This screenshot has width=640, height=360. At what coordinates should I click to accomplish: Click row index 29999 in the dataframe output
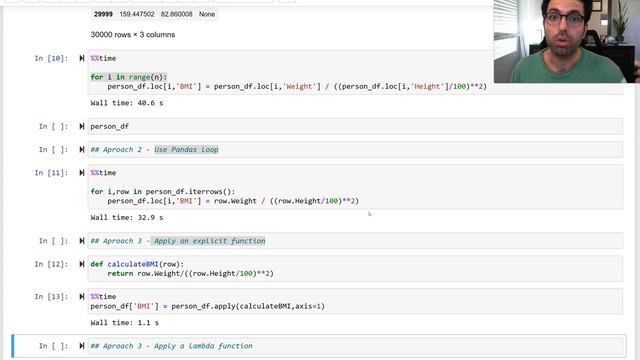[x=103, y=14]
